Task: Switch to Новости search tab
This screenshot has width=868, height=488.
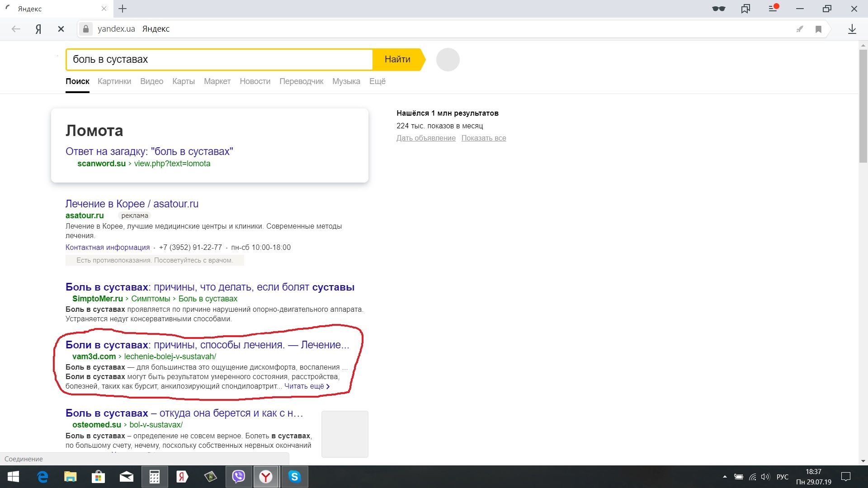Action: [255, 81]
